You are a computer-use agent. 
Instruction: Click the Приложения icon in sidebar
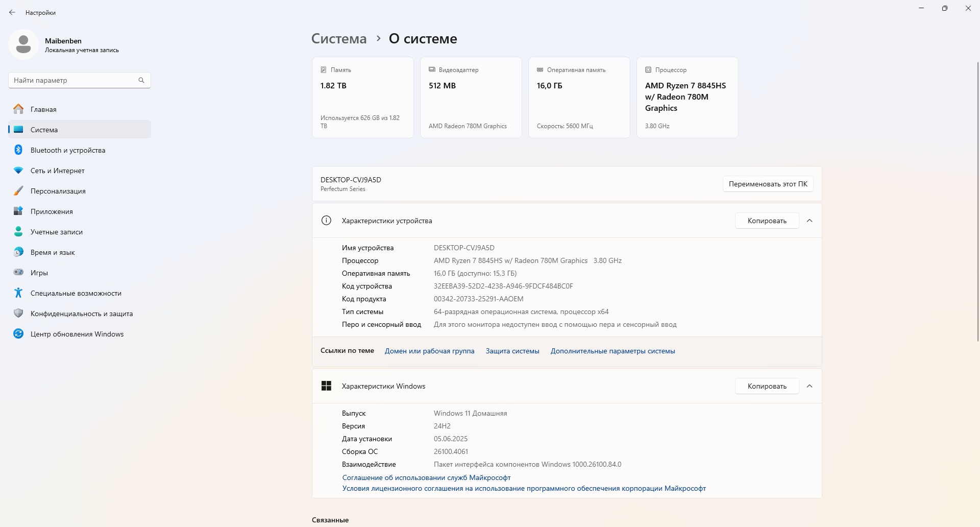(x=18, y=211)
